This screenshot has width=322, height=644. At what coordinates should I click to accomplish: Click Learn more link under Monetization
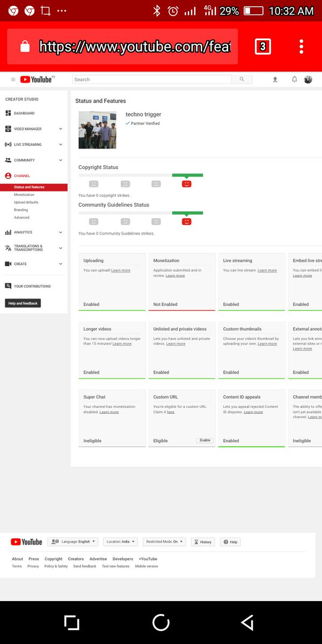coord(175,275)
